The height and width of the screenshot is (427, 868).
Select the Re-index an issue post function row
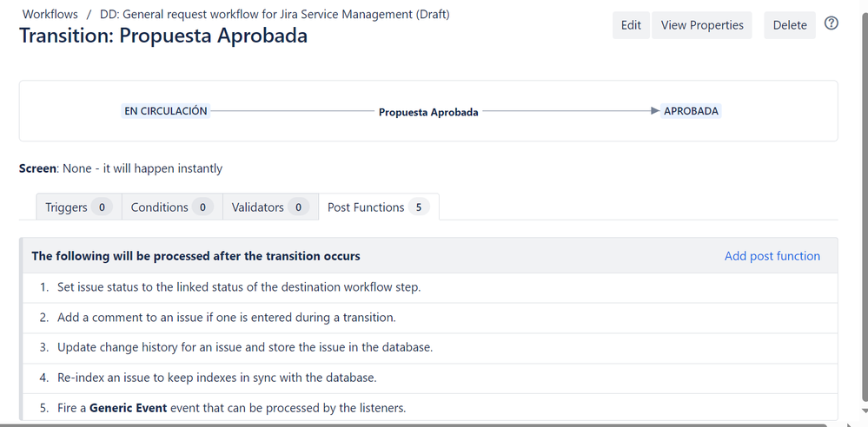pos(429,378)
